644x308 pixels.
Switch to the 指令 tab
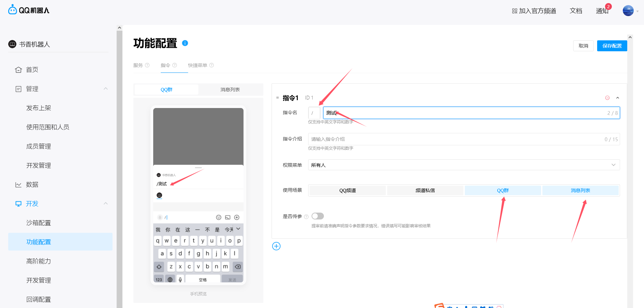coord(166,65)
